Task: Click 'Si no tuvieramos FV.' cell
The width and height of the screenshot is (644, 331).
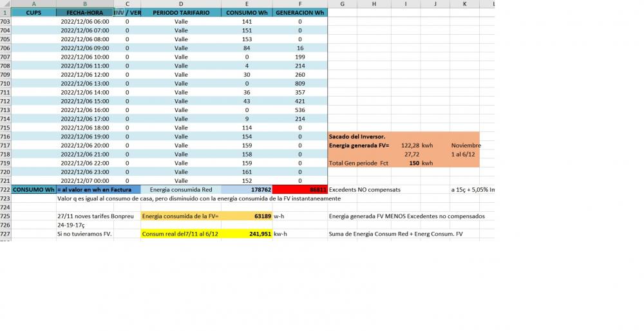Action: click(x=85, y=234)
